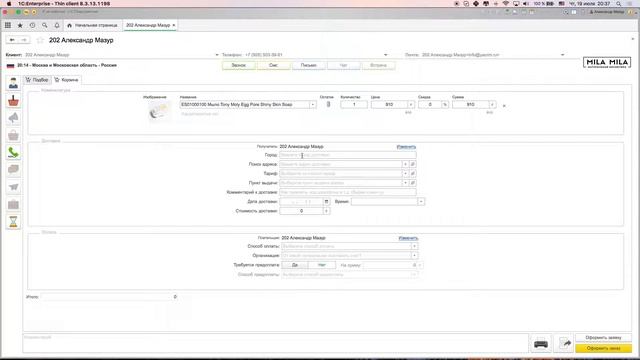640x360 pixels.
Task: Click the product image thumbnail
Action: tap(159, 111)
